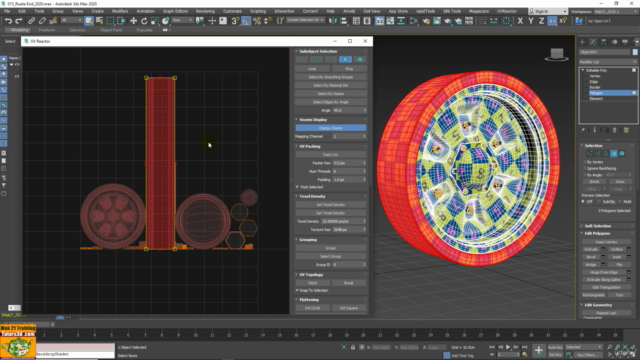Switch to the Freeform ribbon tab
The height and width of the screenshot is (360, 640).
47,30
